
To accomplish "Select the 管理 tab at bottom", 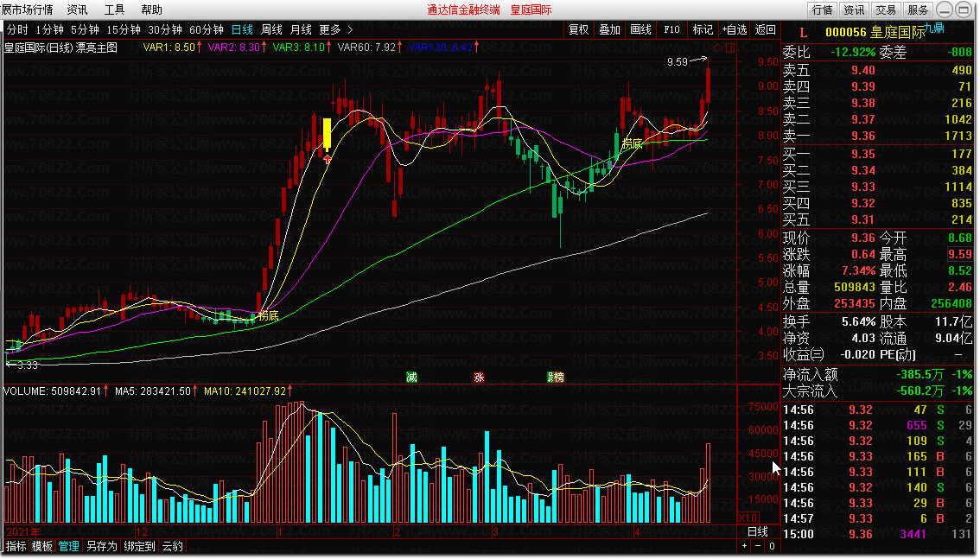I will [x=69, y=546].
